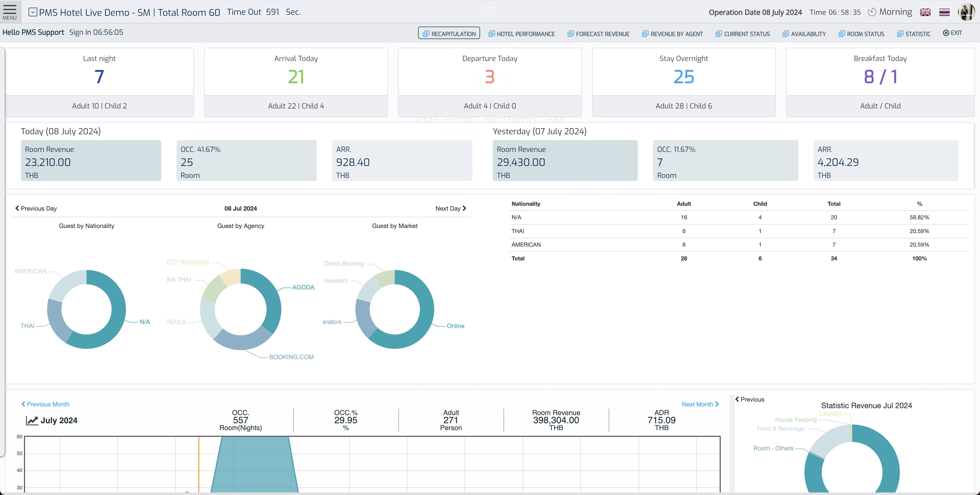
Task: Expand the hotel selector dropdown arrow
Action: pos(33,12)
